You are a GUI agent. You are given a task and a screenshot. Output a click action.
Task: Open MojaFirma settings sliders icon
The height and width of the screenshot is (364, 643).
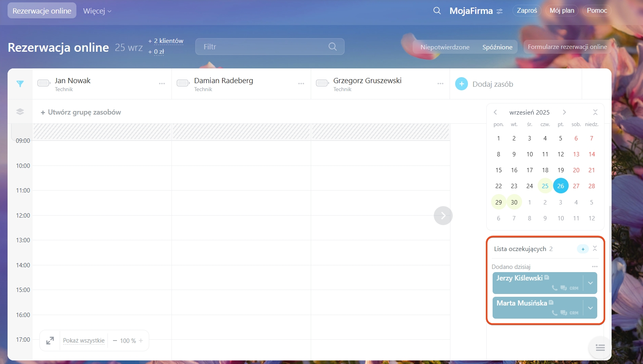(x=500, y=11)
